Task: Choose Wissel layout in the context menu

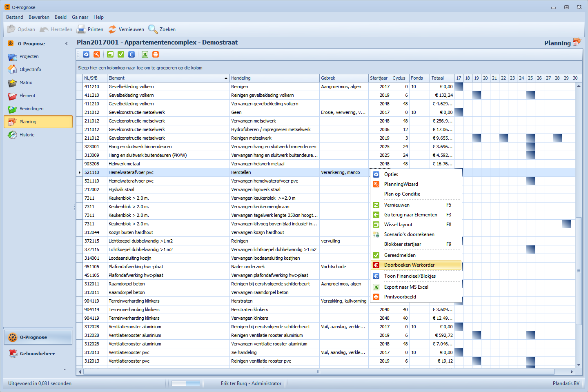Action: 416,225
